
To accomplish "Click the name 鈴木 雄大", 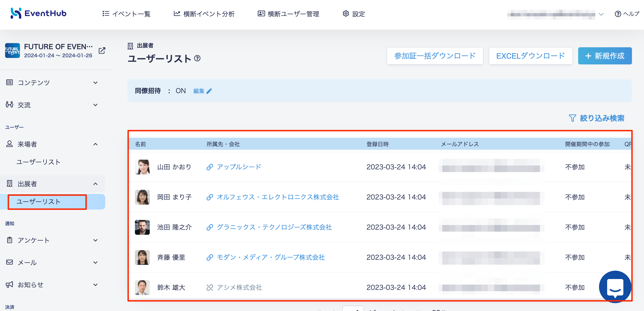I will (x=171, y=288).
